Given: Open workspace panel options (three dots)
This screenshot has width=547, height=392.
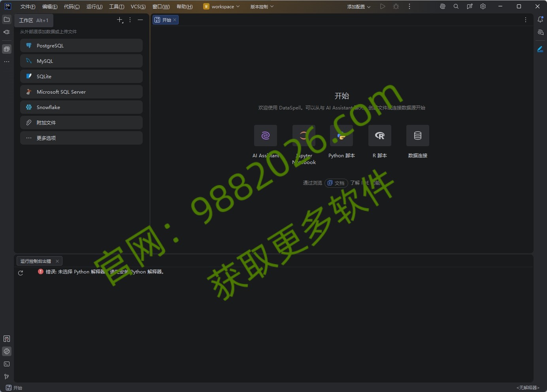Looking at the screenshot, I should (x=130, y=20).
